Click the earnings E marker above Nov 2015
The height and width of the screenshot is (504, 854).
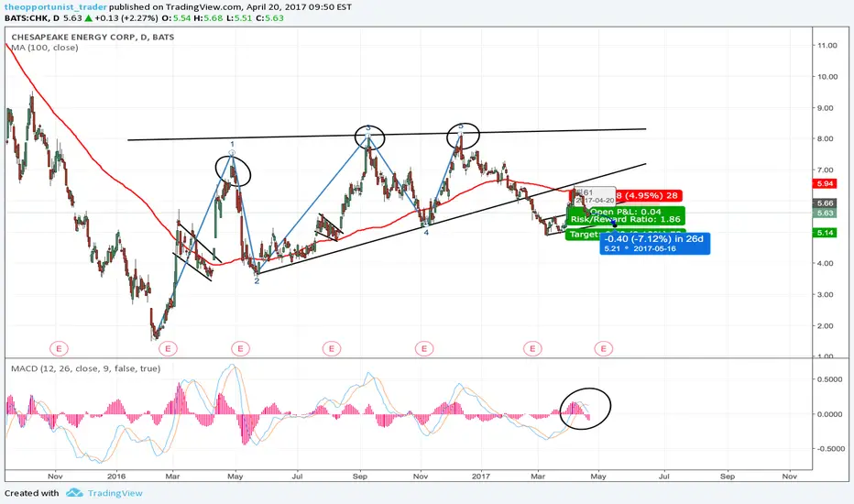pyautogui.click(x=59, y=348)
